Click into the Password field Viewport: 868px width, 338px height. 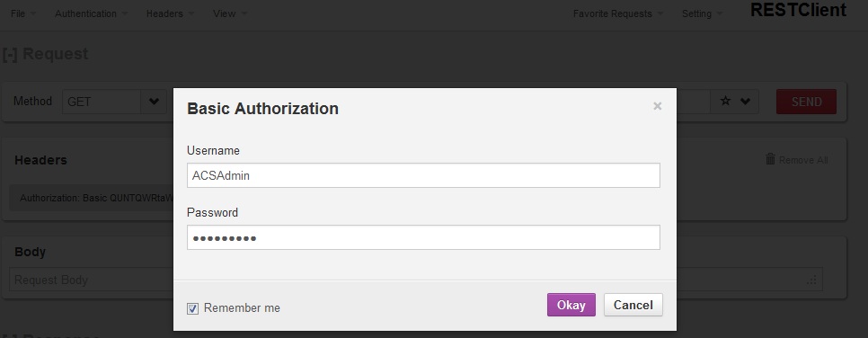click(423, 237)
